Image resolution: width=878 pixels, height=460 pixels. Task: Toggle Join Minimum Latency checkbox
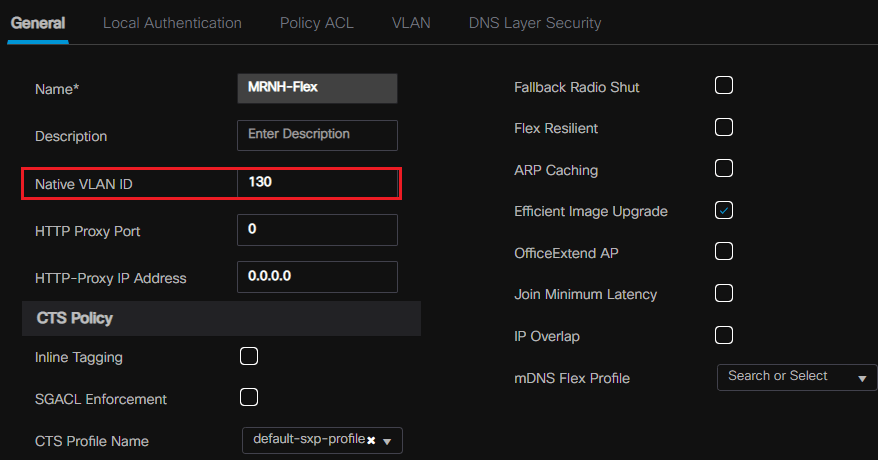[724, 293]
